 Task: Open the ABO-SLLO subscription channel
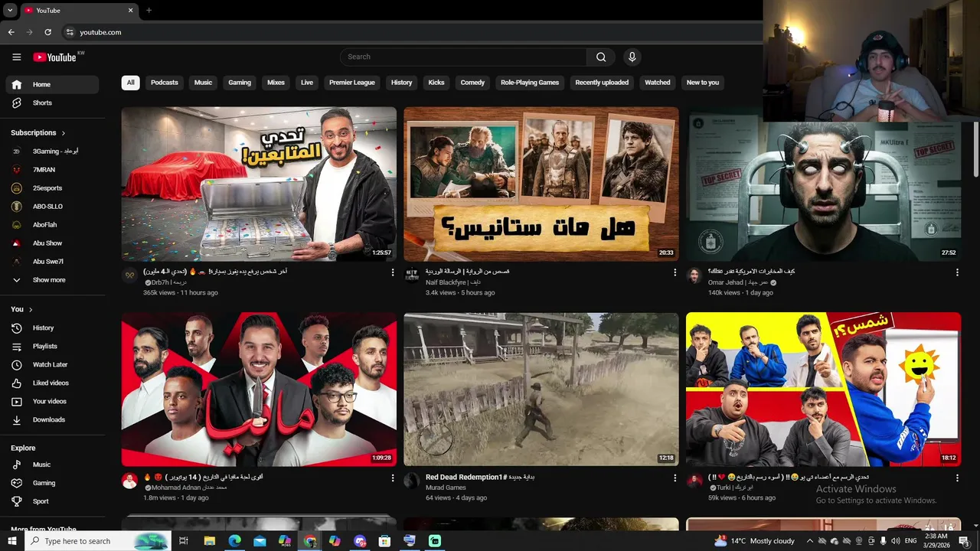tap(52, 206)
